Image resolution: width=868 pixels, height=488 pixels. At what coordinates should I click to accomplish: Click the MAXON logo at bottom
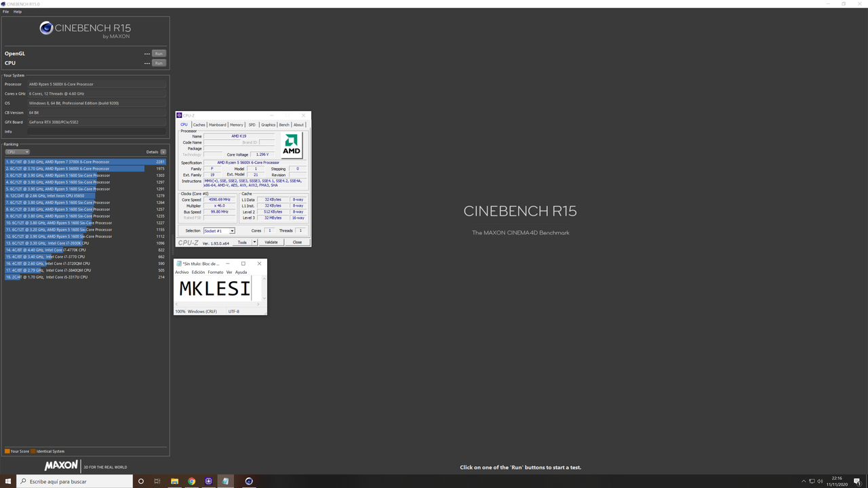coord(62,466)
